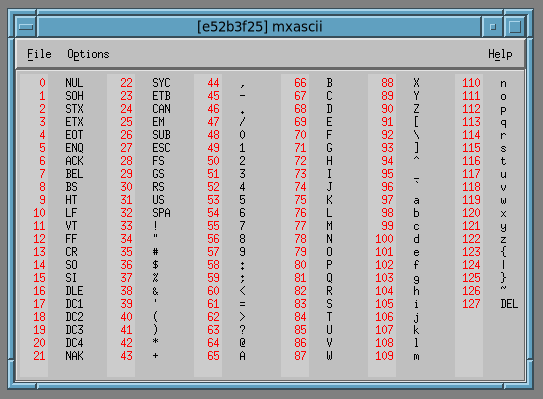Click the minimize button in title bar
Viewport: 543px width, 399px height.
(x=493, y=27)
